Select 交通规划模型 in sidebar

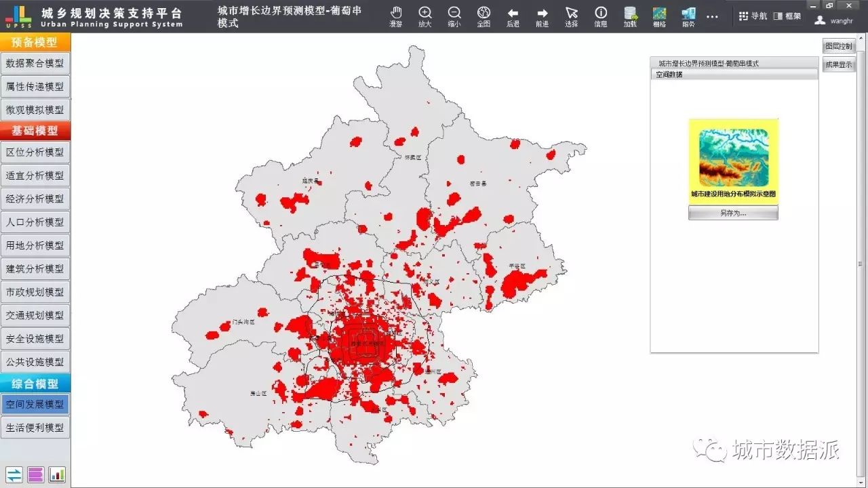(35, 315)
